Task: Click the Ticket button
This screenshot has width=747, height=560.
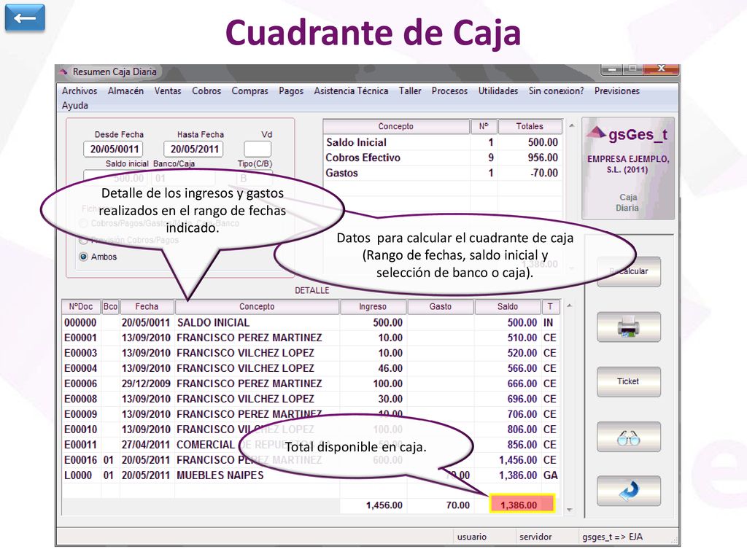Action: pyautogui.click(x=628, y=381)
